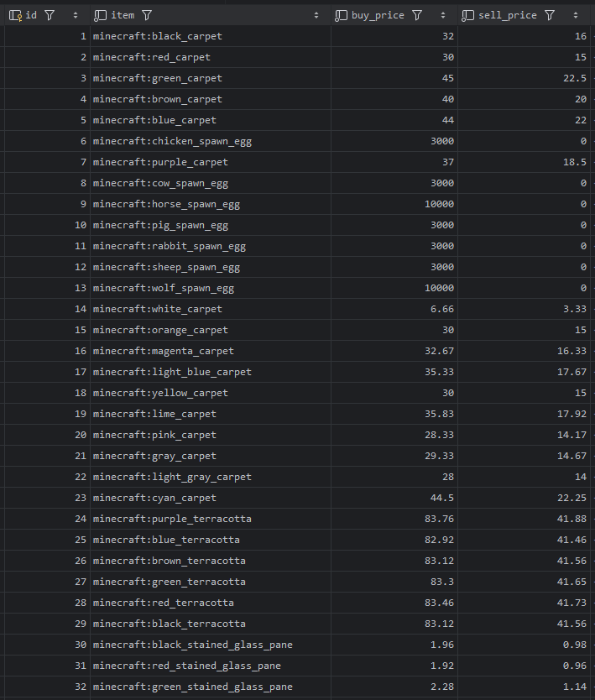Viewport: 595px width, 700px height.
Task: Click buy_price 2.28 of green_stained_glass_pane
Action: (x=394, y=687)
